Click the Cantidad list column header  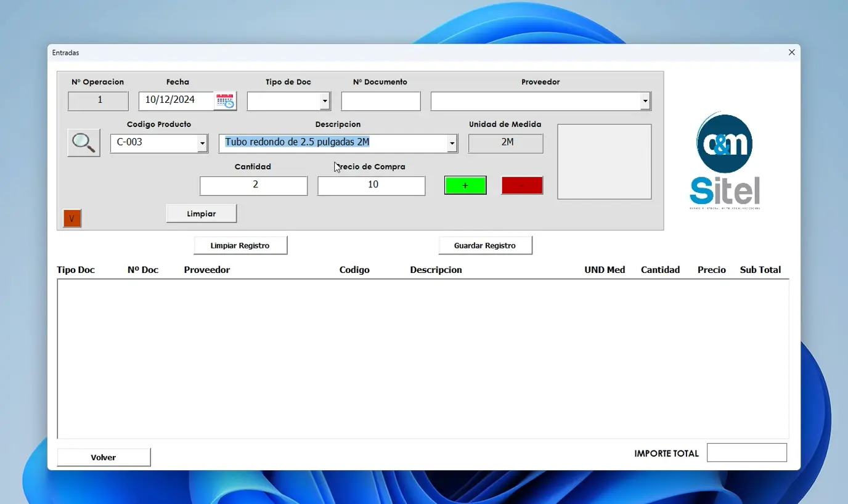[660, 270]
